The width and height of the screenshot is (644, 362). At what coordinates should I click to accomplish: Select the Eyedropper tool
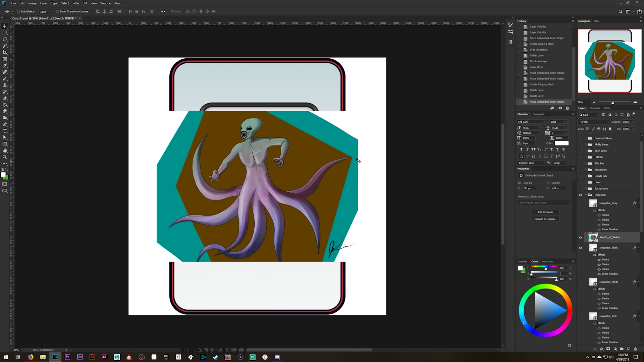pyautogui.click(x=5, y=65)
